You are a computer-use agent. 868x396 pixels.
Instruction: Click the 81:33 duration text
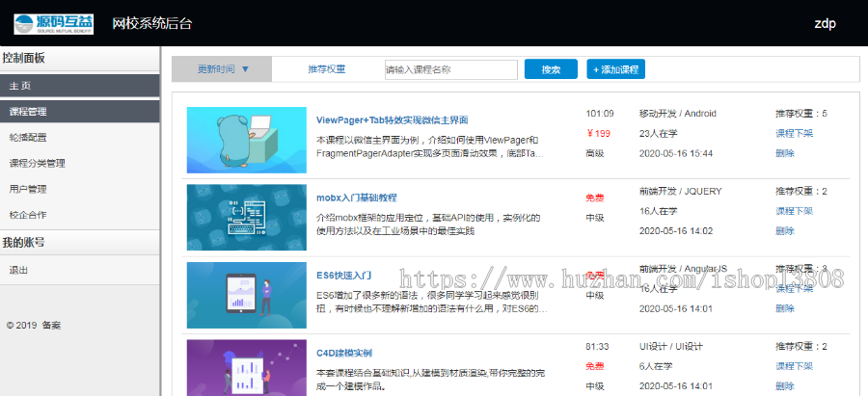[x=597, y=347]
